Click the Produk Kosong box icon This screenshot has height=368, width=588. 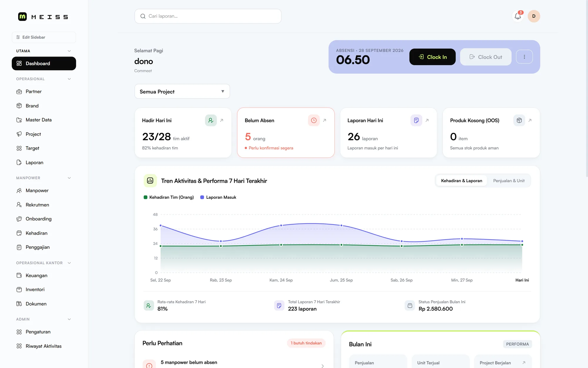point(519,120)
